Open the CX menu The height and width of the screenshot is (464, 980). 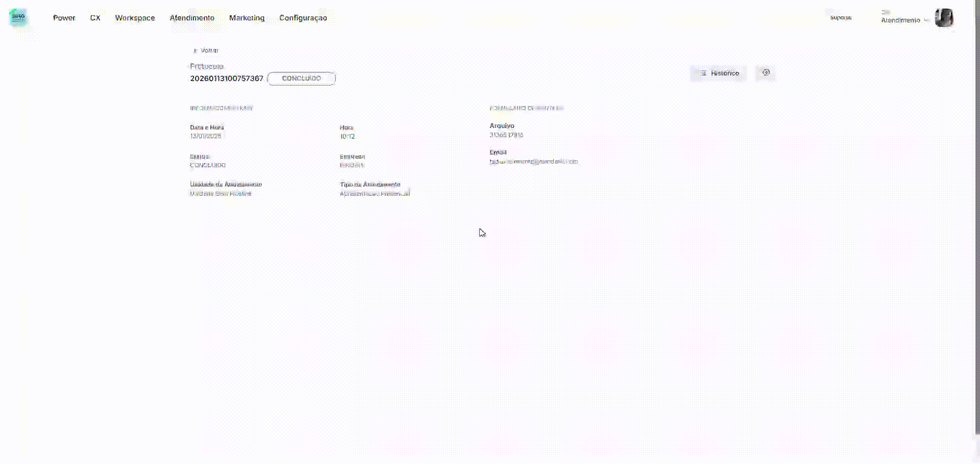(x=95, y=18)
